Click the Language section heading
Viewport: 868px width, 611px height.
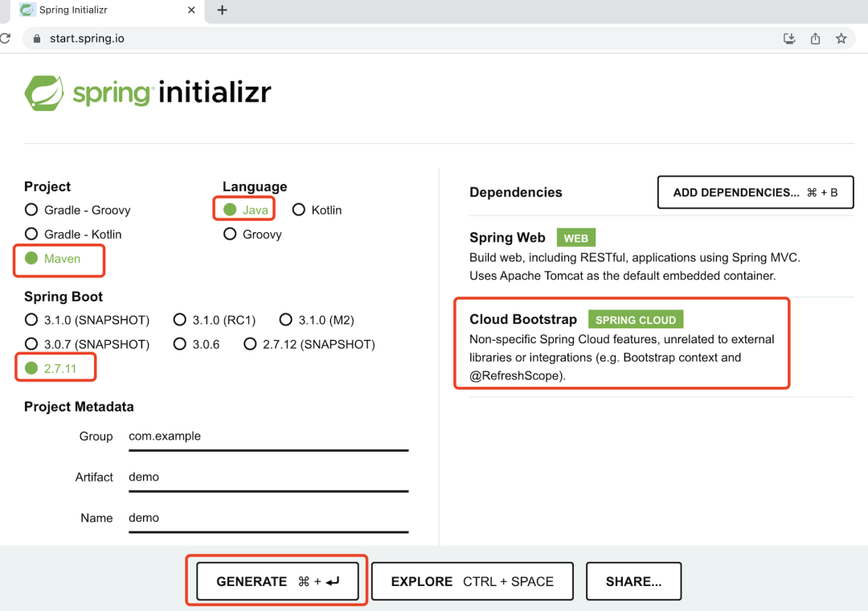point(255,187)
